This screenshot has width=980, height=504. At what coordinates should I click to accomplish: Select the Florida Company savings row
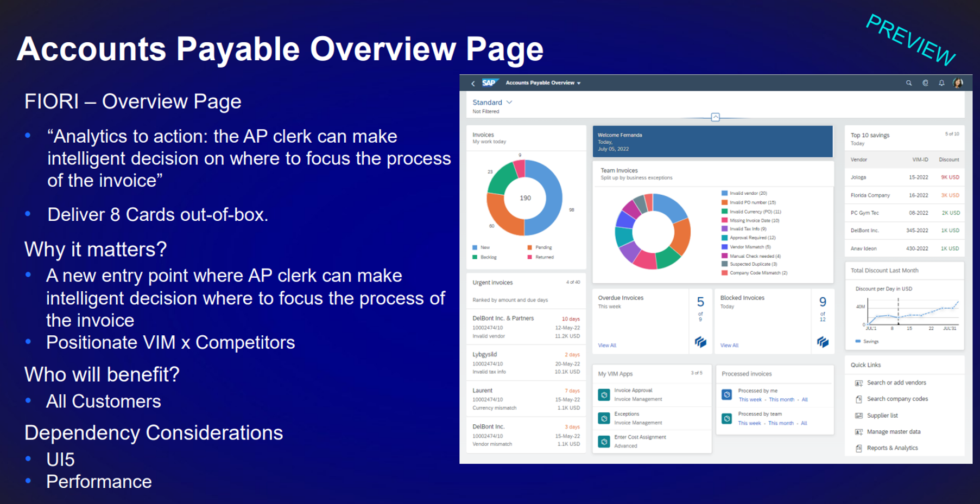click(x=904, y=195)
